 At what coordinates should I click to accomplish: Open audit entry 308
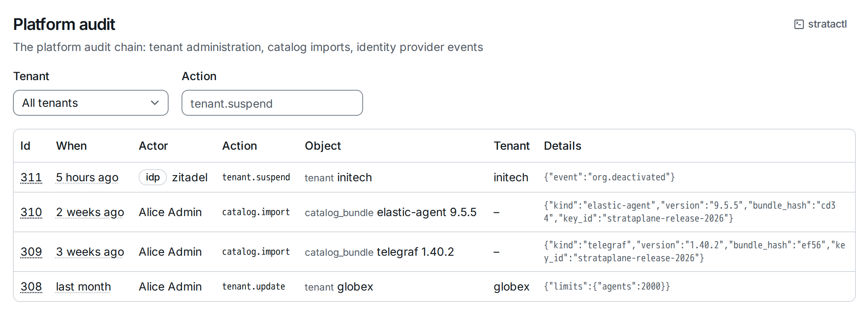pos(31,286)
